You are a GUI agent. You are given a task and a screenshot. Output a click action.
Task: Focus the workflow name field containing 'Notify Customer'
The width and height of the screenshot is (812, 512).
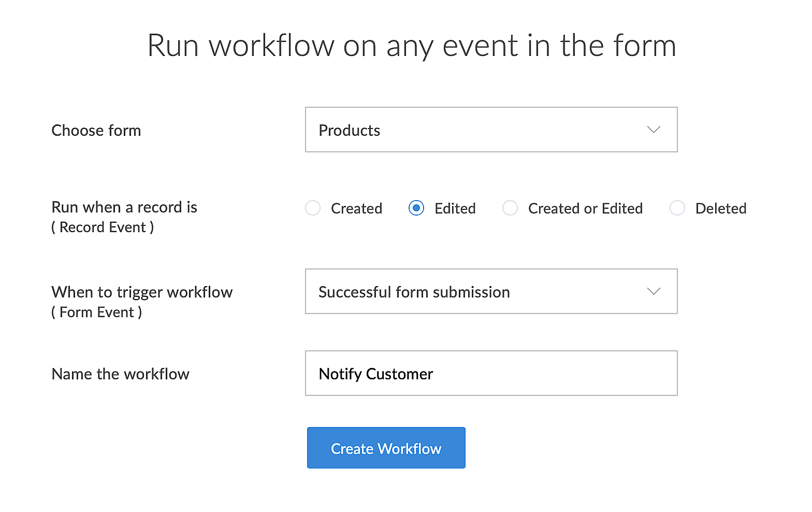click(491, 373)
